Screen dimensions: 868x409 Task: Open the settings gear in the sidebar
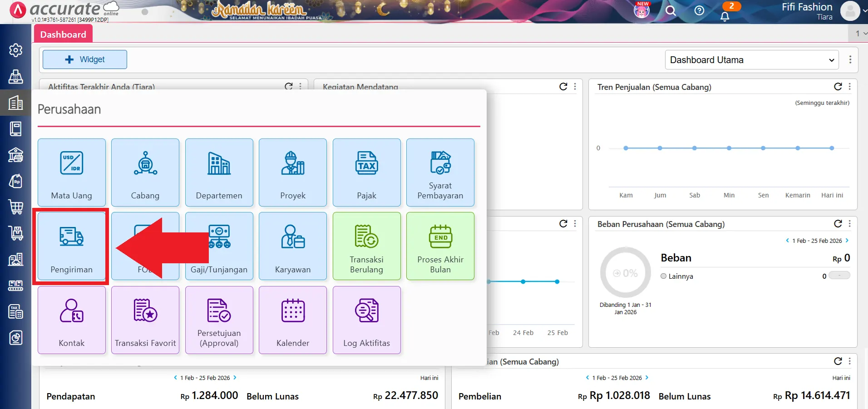tap(16, 50)
